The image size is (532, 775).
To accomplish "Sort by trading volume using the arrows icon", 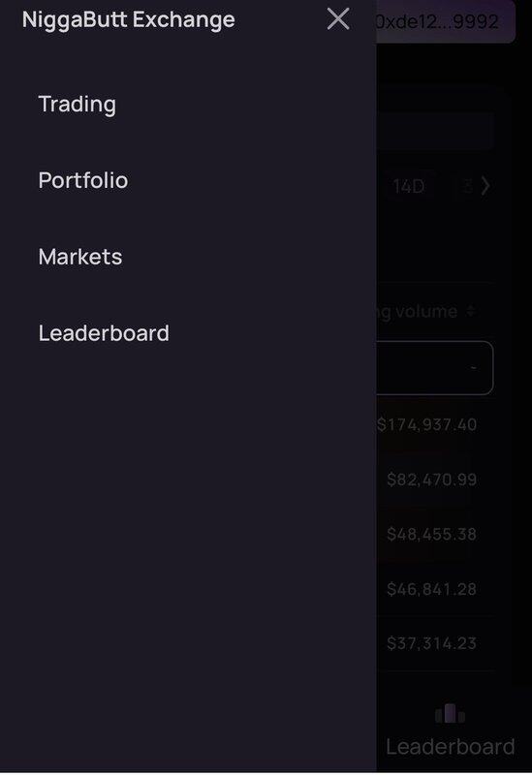I will [471, 311].
